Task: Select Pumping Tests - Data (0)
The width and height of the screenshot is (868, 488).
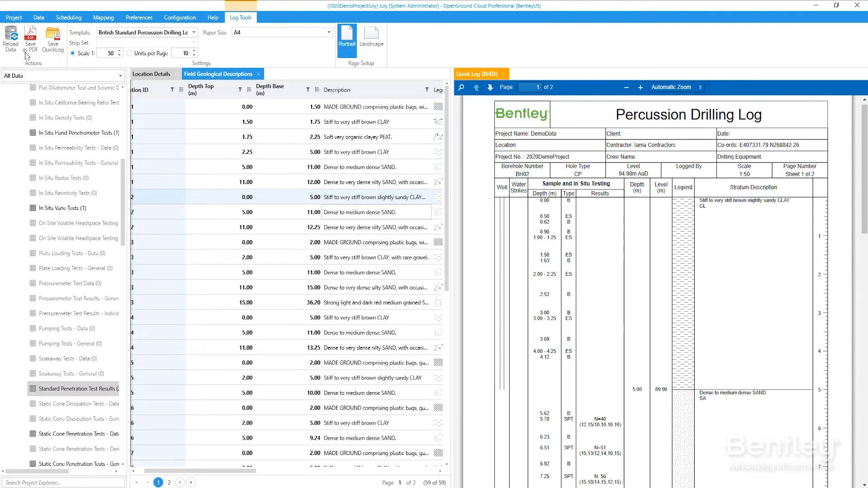Action: click(67, 328)
